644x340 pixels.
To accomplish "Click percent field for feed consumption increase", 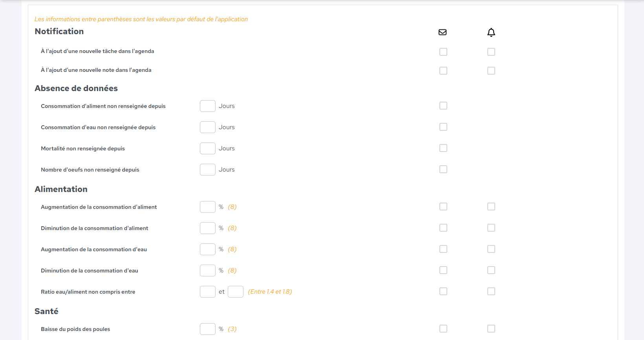I will coord(207,207).
